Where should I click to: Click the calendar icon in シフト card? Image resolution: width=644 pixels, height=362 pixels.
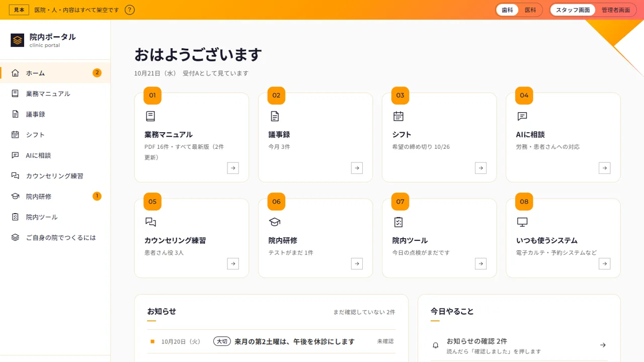click(398, 116)
